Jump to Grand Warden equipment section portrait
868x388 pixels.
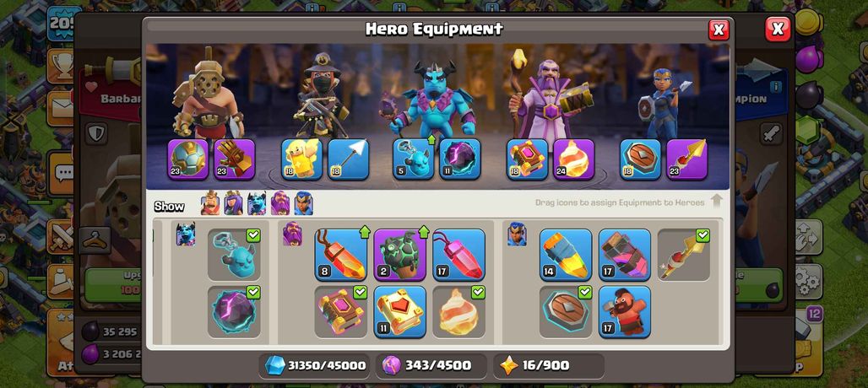pos(292,234)
